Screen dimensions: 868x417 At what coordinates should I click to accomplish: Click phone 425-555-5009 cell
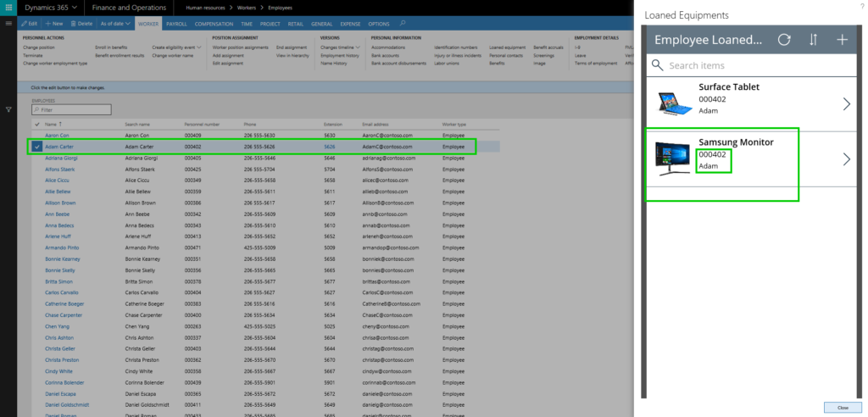pyautogui.click(x=259, y=247)
